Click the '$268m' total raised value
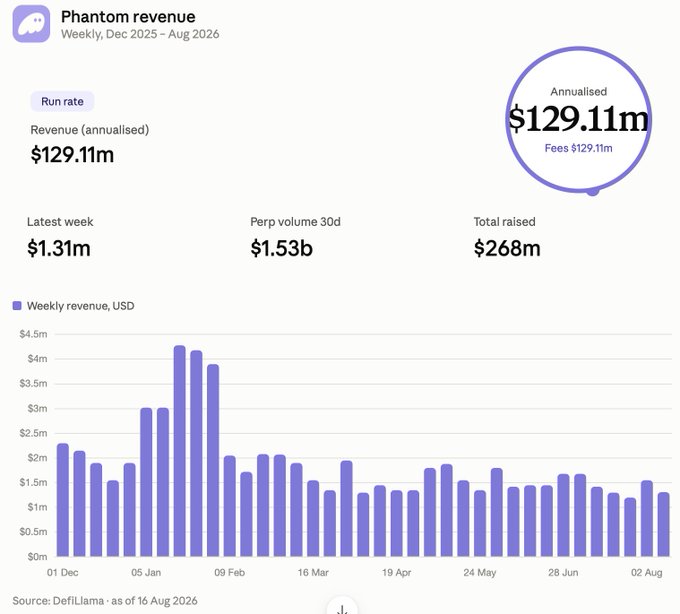 (507, 248)
